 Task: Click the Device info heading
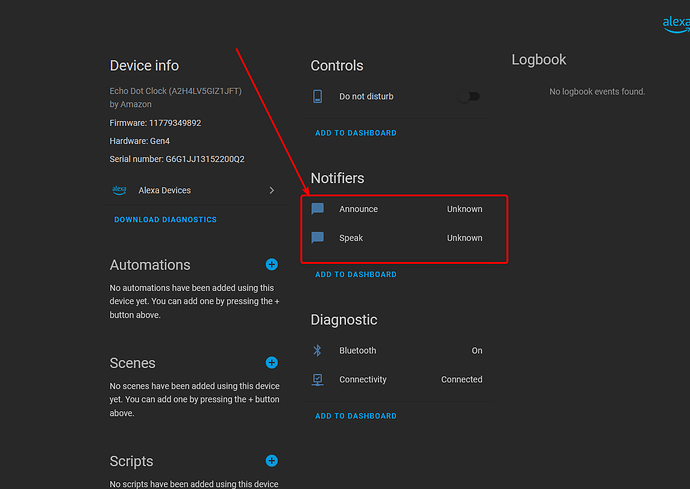[x=144, y=66]
